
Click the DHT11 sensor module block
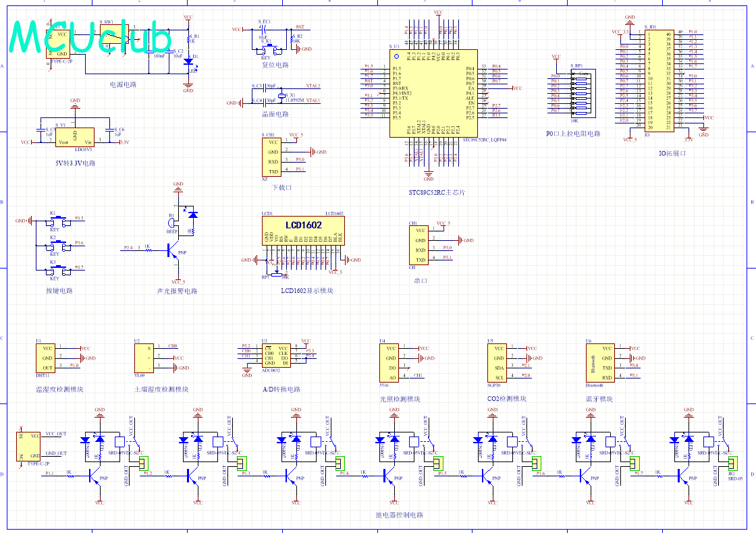(x=47, y=358)
